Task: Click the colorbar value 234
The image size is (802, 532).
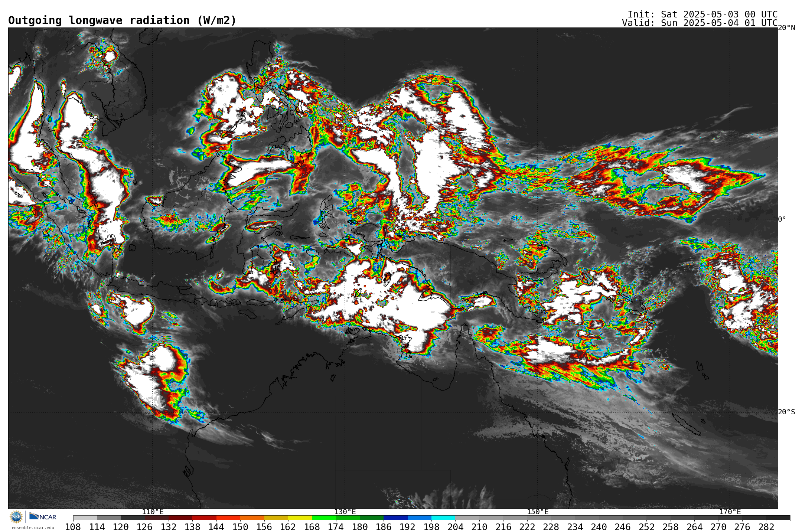Action: pos(575,527)
